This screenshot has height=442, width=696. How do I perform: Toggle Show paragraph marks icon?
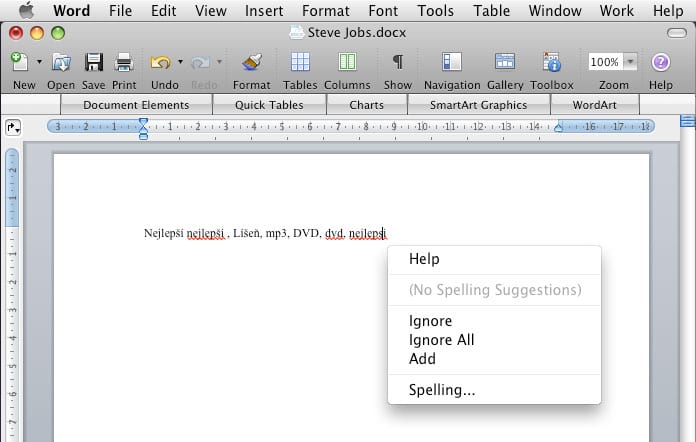[x=398, y=62]
